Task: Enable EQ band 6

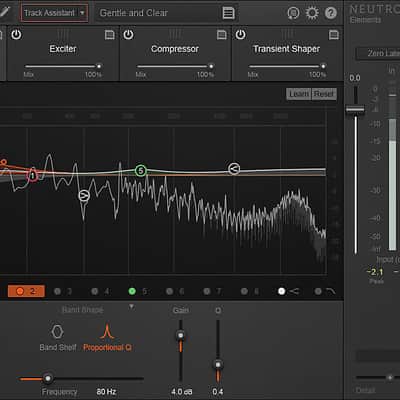Action: [x=170, y=291]
